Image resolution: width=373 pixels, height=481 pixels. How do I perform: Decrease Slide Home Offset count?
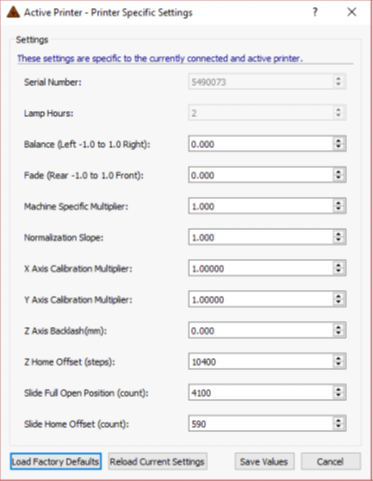(338, 427)
